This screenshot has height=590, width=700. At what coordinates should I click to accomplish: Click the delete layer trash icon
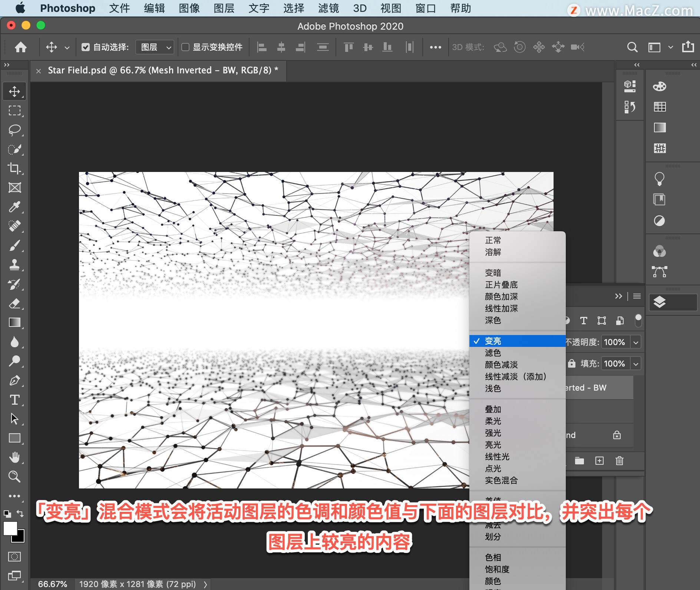[x=619, y=461]
